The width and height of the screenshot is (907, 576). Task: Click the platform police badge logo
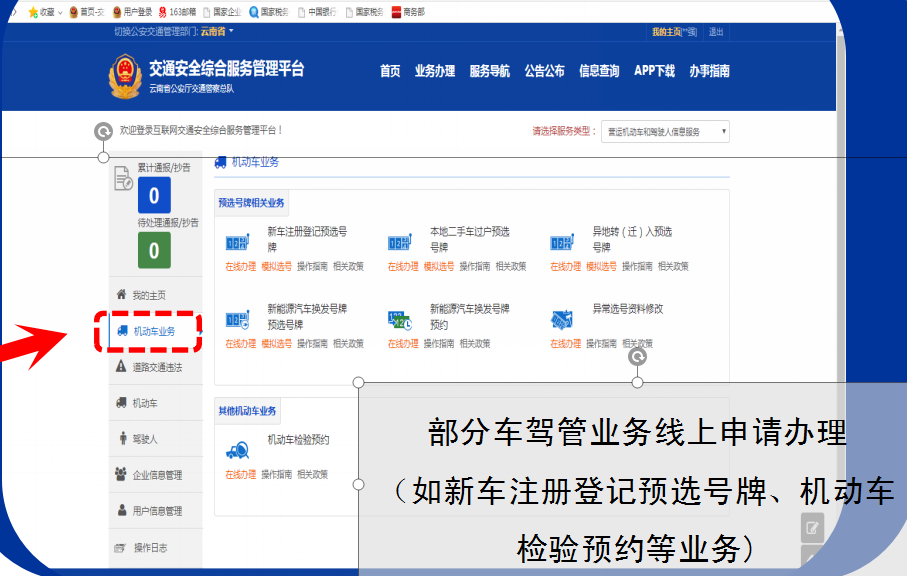pyautogui.click(x=126, y=77)
